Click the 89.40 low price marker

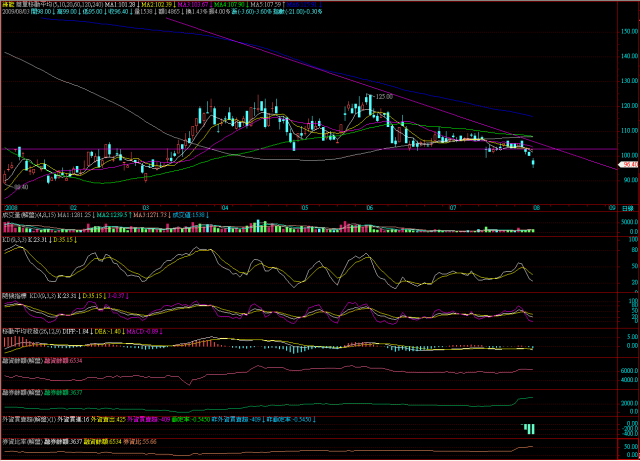pyautogui.click(x=21, y=187)
